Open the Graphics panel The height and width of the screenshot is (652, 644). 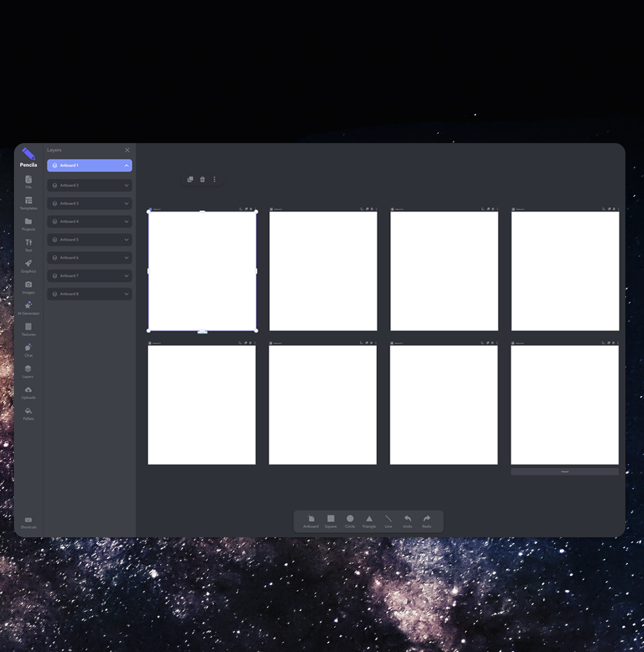[x=28, y=266]
